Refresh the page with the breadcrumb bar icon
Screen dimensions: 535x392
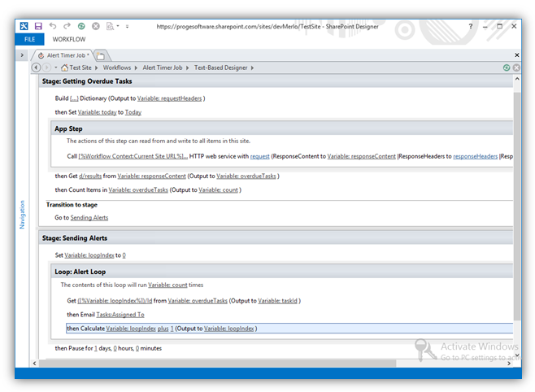(507, 68)
